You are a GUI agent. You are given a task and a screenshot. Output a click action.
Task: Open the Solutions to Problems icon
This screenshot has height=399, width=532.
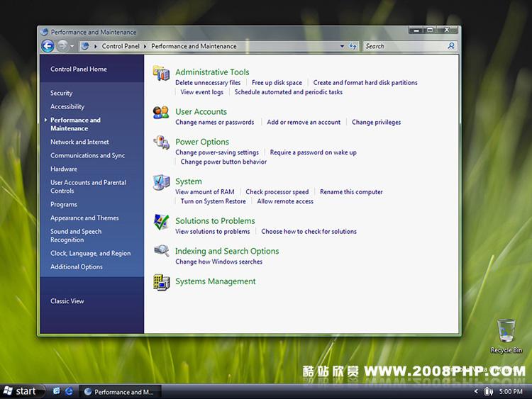[x=162, y=222]
